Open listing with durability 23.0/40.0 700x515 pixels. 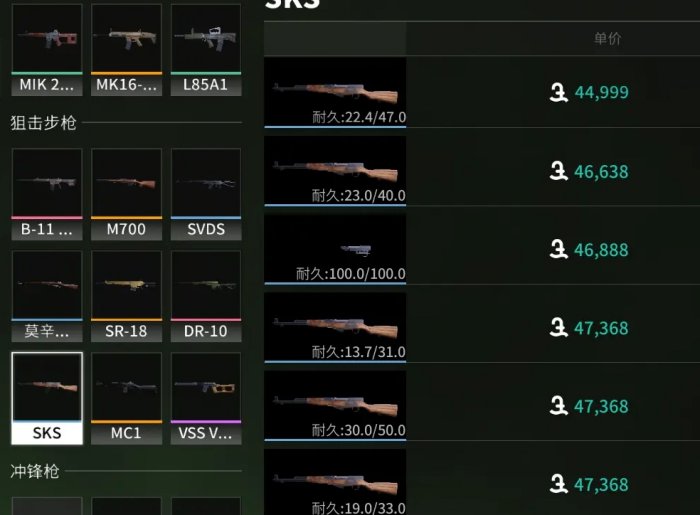(482, 171)
